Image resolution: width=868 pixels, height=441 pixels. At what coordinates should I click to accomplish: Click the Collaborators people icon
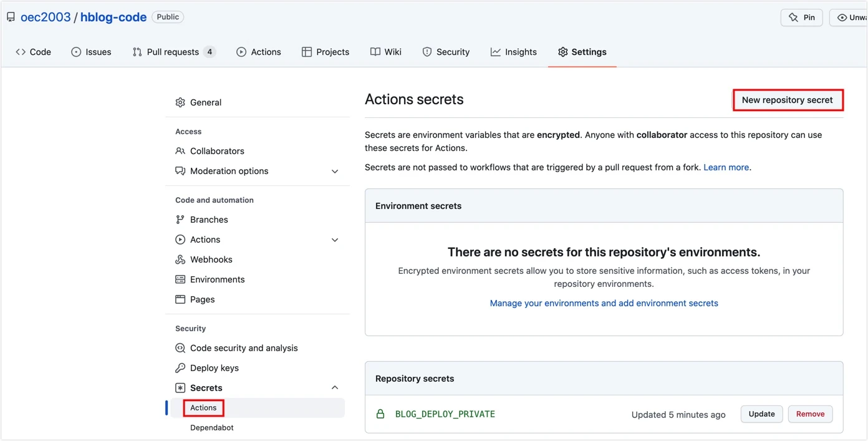[x=180, y=151]
